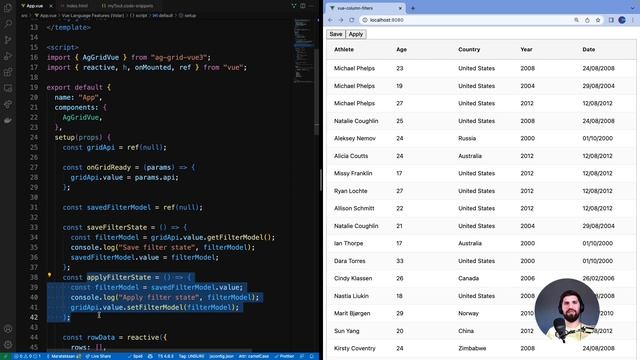The height and width of the screenshot is (360, 640).
Task: Open the Explorer view in VS Code activity bar
Action: click(x=8, y=8)
